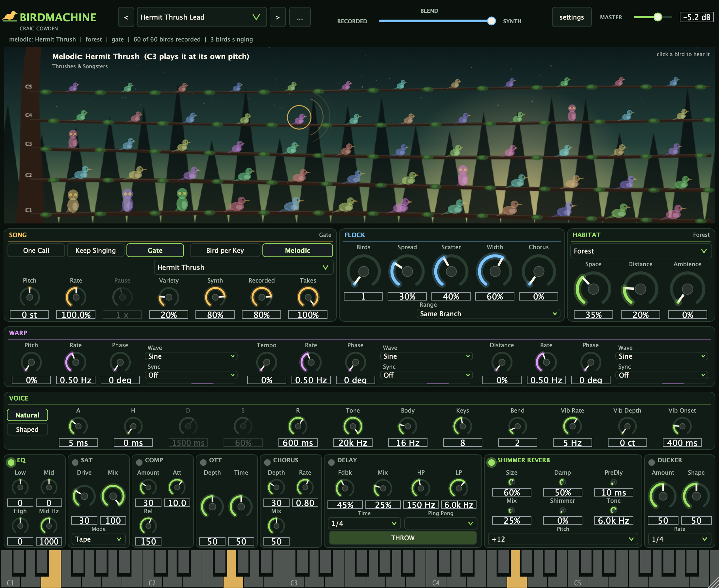The width and height of the screenshot is (719, 588).
Task: Select the Keep Singing song mode
Action: 95,250
